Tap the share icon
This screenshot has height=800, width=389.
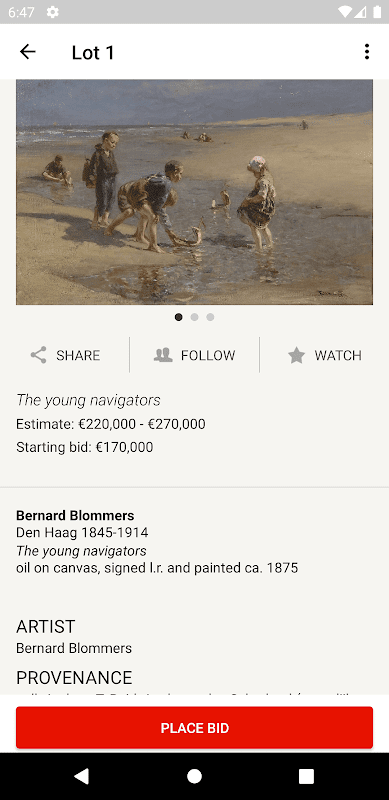(x=38, y=355)
